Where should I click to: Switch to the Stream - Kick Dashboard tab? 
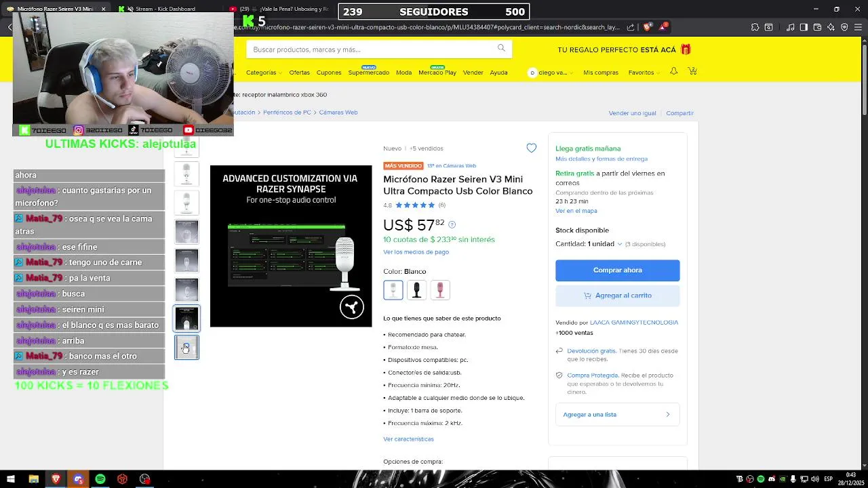(165, 9)
